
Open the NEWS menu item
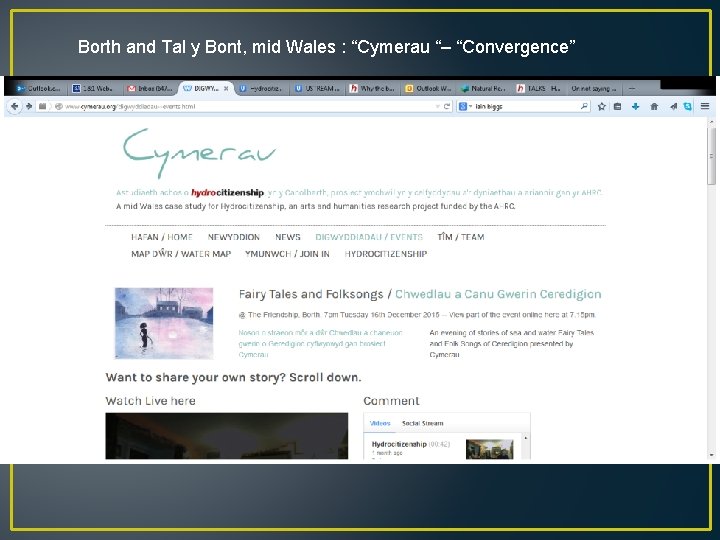287,237
